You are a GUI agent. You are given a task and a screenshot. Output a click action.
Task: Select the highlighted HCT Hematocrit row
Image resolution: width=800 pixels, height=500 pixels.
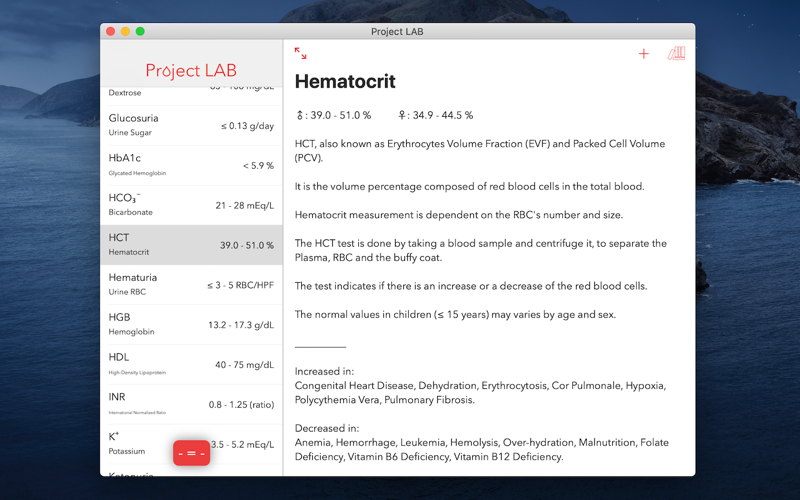click(191, 245)
